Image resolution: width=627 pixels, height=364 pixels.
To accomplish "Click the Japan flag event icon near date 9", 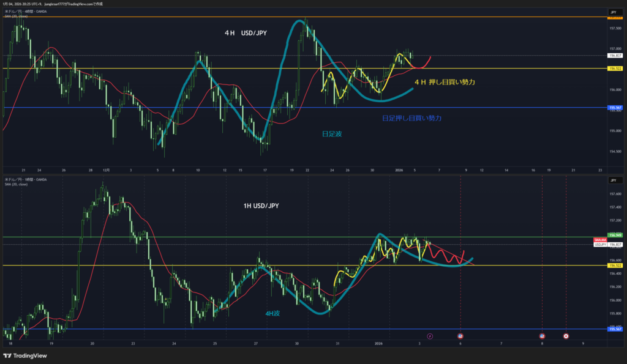I will click(x=565, y=336).
